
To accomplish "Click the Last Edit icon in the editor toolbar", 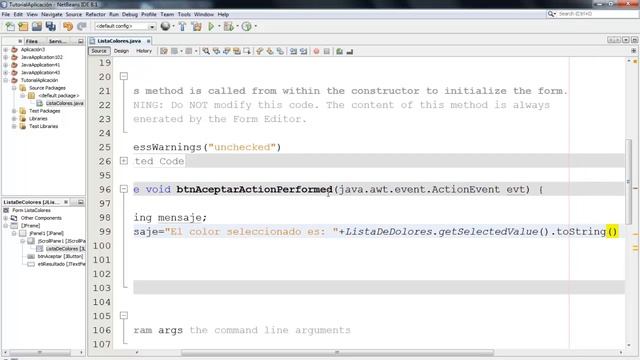I will [164, 51].
